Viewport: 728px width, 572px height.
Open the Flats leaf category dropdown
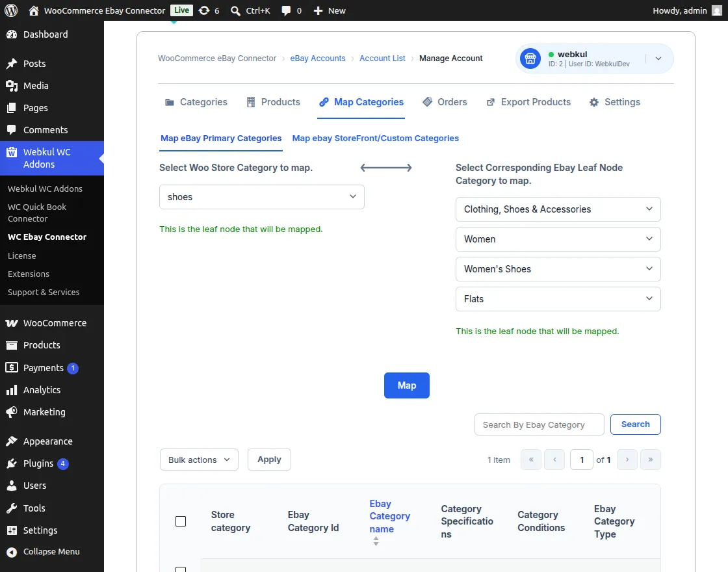point(558,299)
